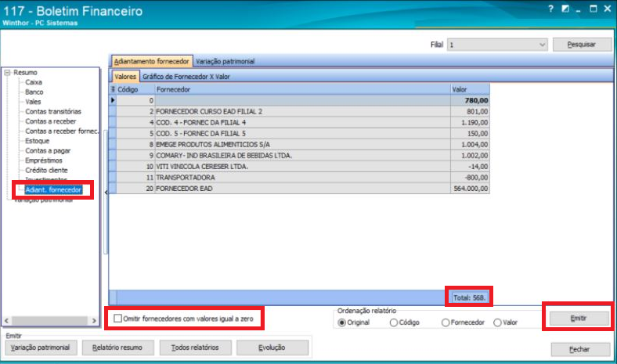Select Adiant. fornecedor in the tree
Image resolution: width=617 pixels, height=364 pixels.
pyautogui.click(x=53, y=189)
